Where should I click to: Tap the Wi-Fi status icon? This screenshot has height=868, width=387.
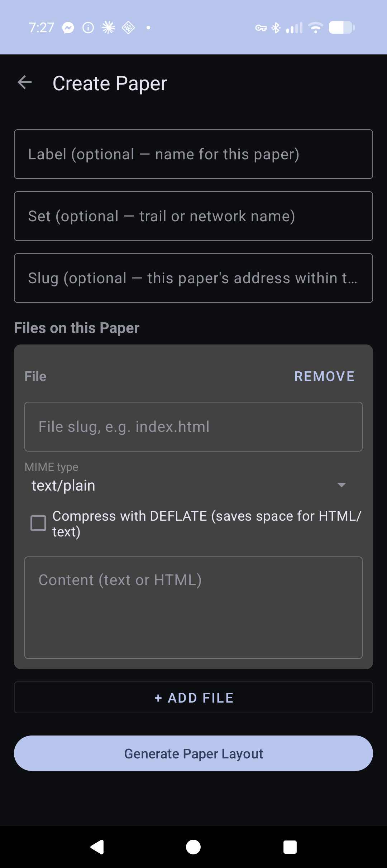[316, 28]
